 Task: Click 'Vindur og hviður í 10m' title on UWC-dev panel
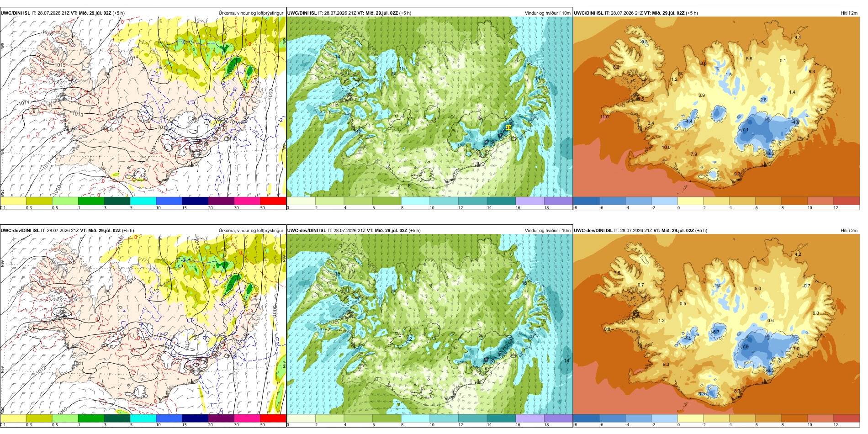pos(547,230)
